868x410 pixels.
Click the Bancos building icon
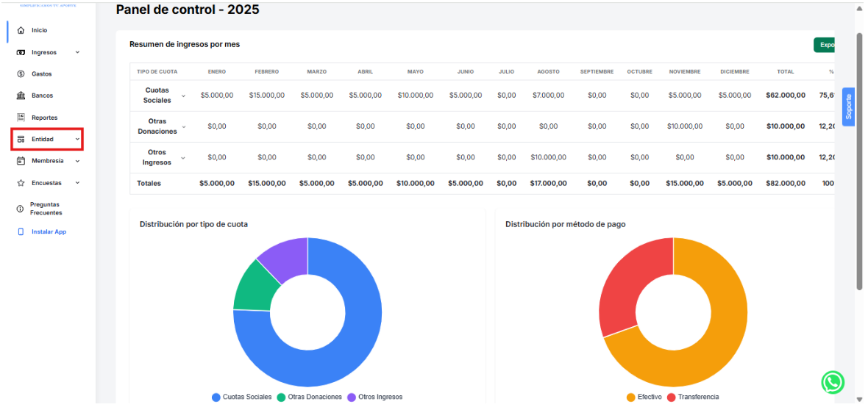coord(21,96)
